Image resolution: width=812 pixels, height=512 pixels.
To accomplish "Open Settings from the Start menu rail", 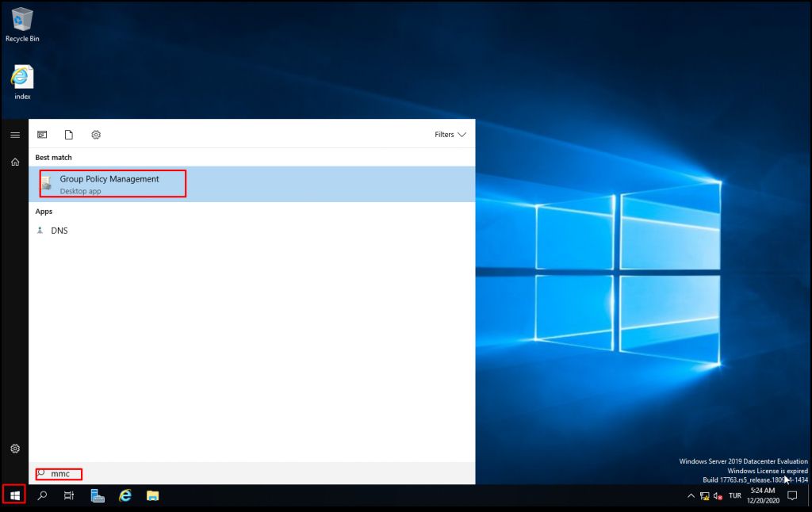I will (x=14, y=449).
